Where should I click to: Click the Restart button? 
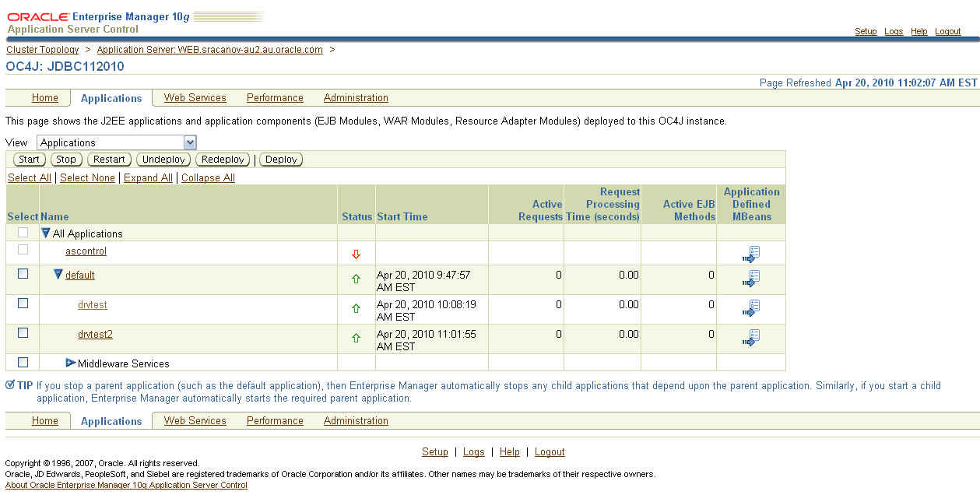[x=109, y=160]
